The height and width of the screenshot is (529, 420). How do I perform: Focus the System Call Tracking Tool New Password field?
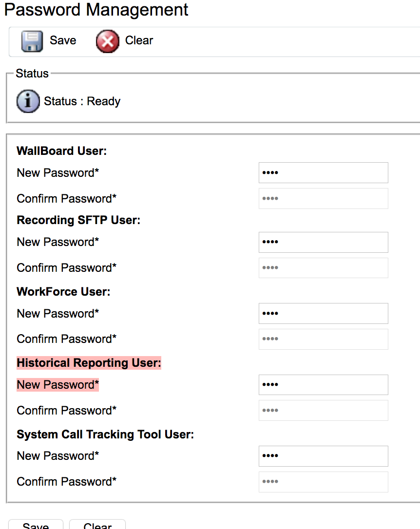323,456
